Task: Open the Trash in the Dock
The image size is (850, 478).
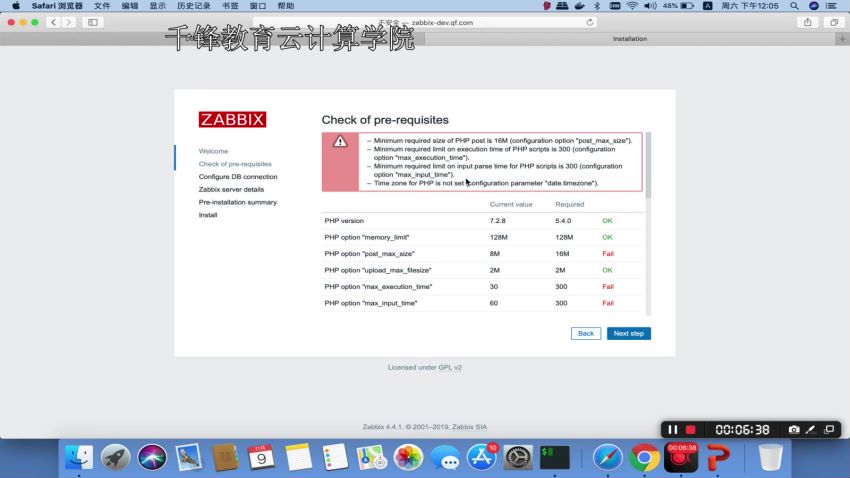Action: coord(770,457)
